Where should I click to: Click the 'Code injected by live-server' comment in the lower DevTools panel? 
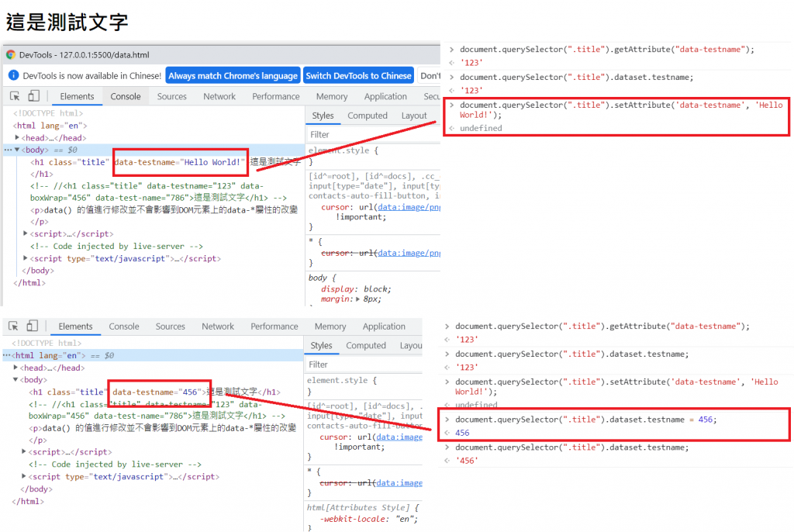115,464
